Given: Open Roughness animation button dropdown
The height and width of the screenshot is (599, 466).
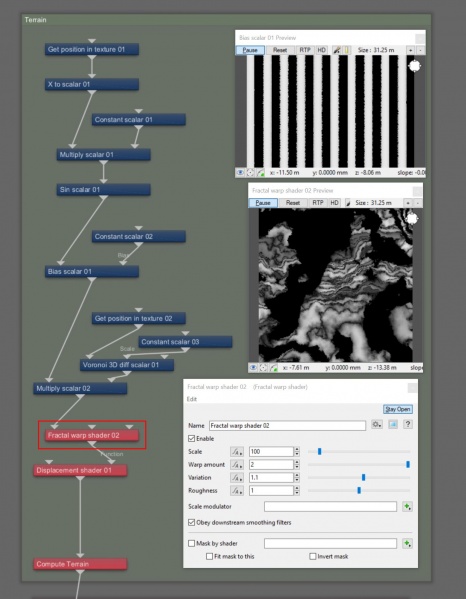Looking at the screenshot, I should (237, 491).
